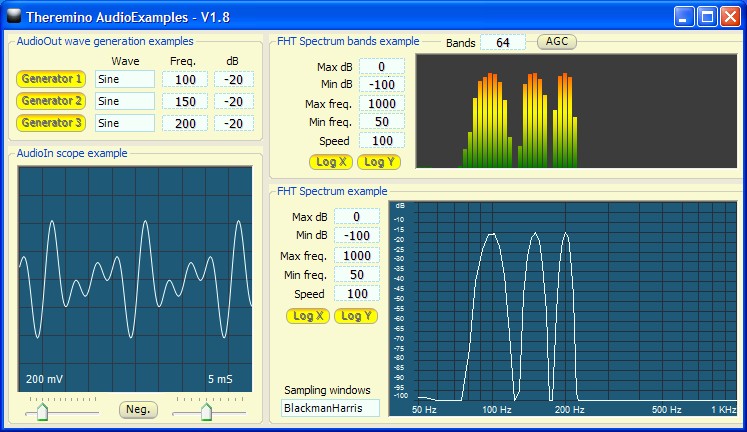Open the BlackmanHarris sampling window selector
This screenshot has height=432, width=747.
(330, 408)
